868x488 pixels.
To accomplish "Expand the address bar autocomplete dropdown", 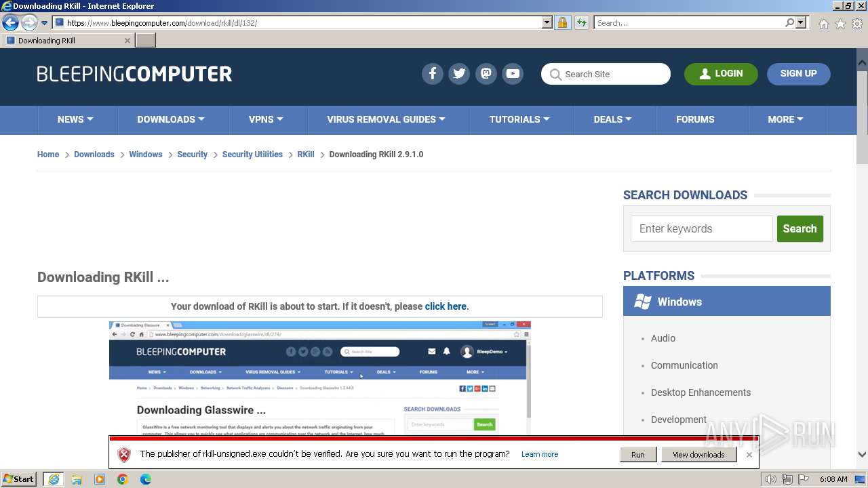I will 547,23.
